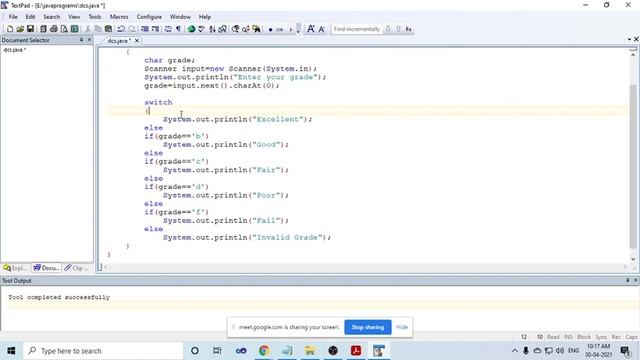Open the File menu
The width and height of the screenshot is (640, 360).
click(13, 17)
